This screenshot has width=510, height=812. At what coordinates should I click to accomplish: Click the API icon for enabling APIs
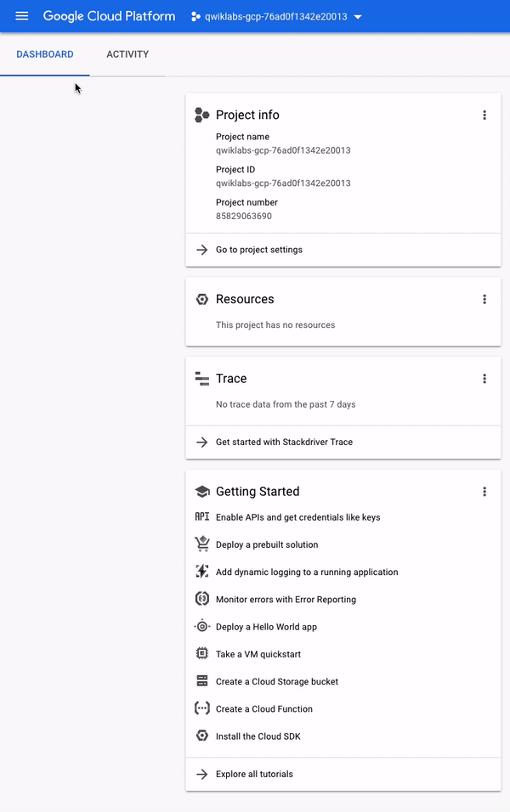pyautogui.click(x=201, y=517)
